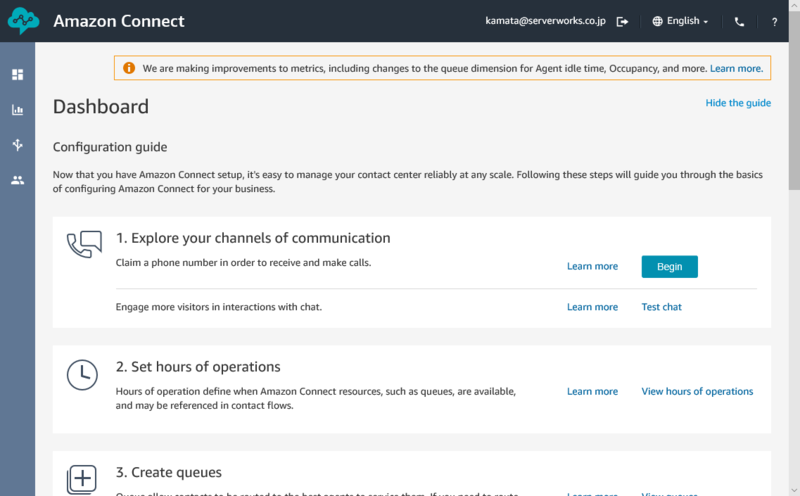
Task: Click heading 1. Explore your channels of communication
Action: pos(253,238)
